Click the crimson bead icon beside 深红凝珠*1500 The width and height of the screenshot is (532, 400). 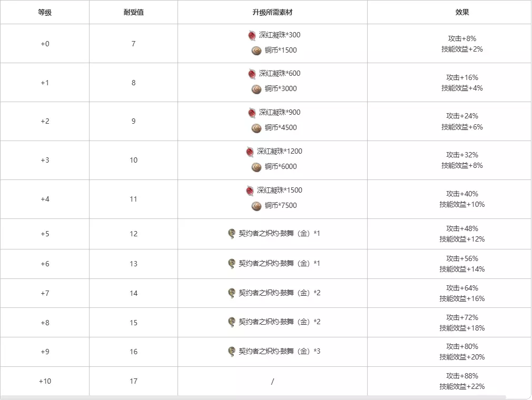[x=250, y=191]
